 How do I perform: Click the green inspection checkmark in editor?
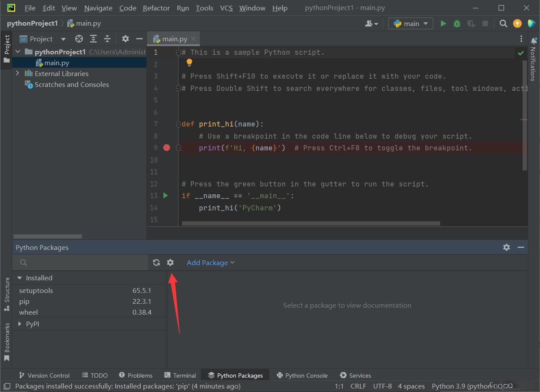pyautogui.click(x=520, y=53)
